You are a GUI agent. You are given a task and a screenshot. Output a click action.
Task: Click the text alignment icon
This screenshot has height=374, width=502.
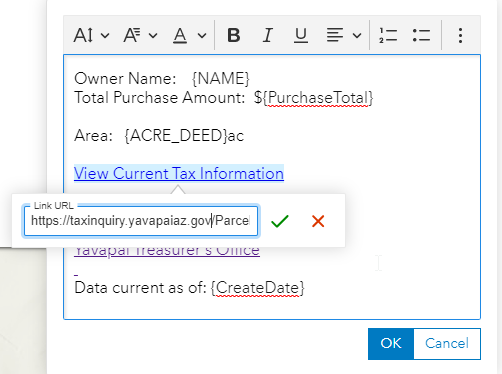coord(335,35)
